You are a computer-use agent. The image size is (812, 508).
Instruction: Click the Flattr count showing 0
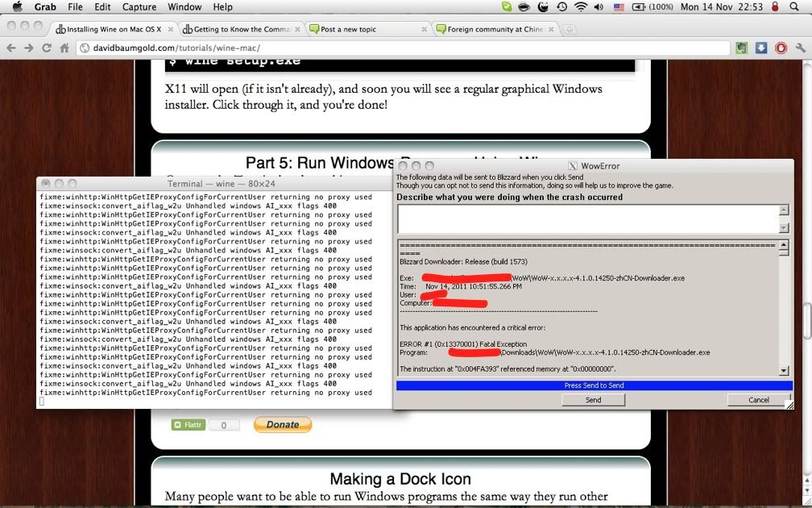point(224,425)
